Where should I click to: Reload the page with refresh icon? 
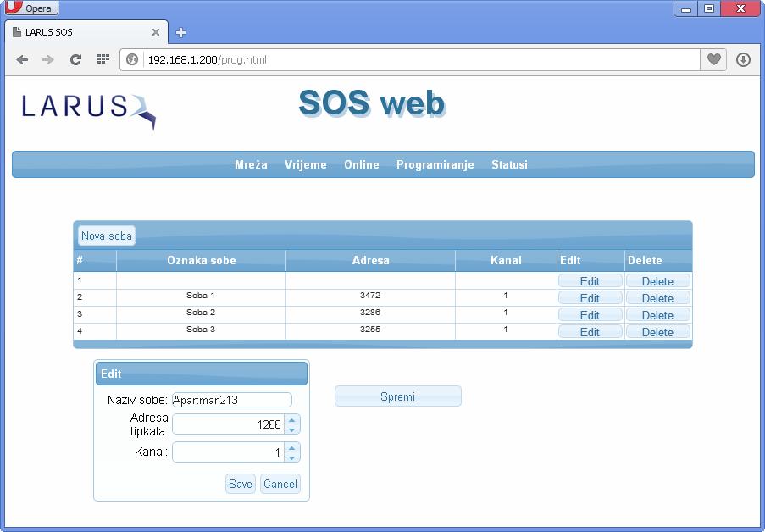(x=75, y=59)
